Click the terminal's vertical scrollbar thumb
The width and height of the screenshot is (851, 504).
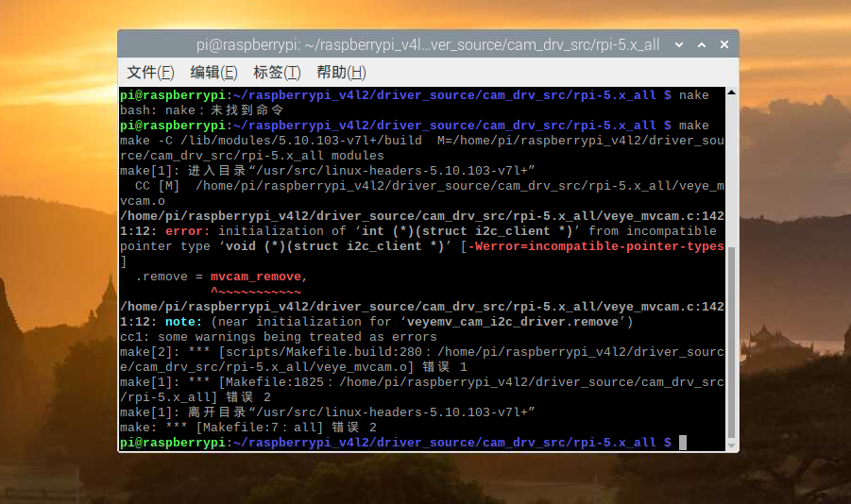coord(730,344)
